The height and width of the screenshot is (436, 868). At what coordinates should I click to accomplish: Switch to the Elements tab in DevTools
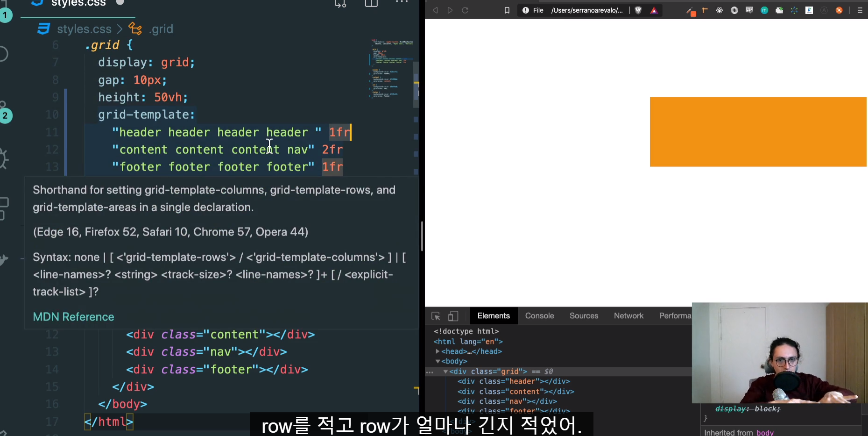coord(494,316)
